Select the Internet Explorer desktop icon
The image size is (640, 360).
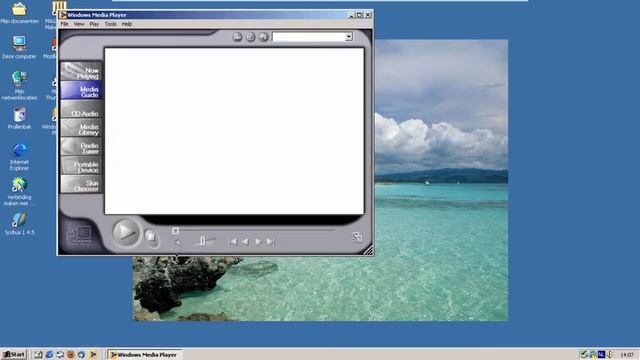(19, 157)
